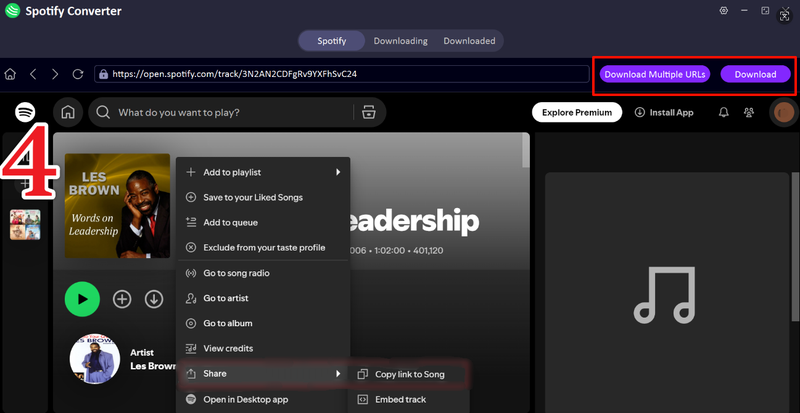
Task: Click the lock icon in the address bar
Action: (104, 74)
